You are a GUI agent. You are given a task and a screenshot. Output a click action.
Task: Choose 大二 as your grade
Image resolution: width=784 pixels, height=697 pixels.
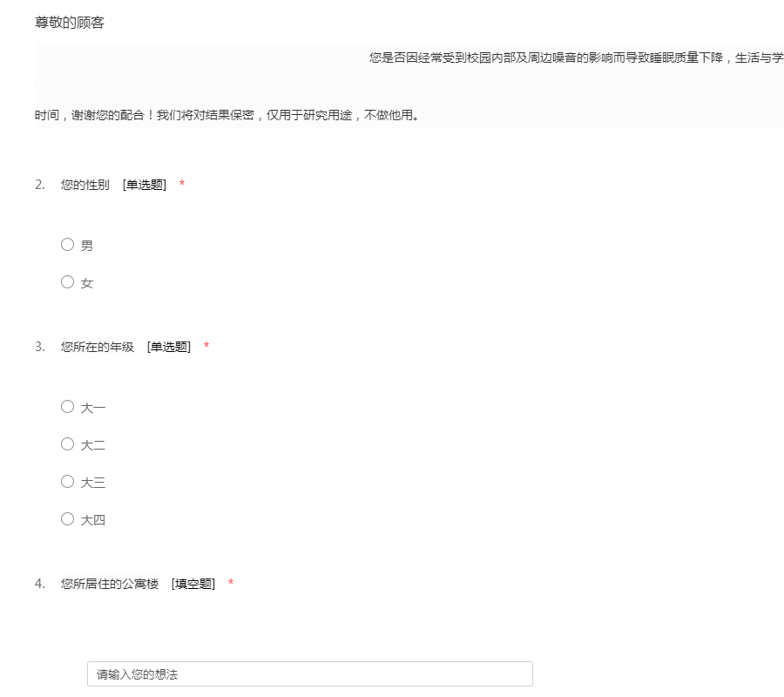pyautogui.click(x=68, y=444)
